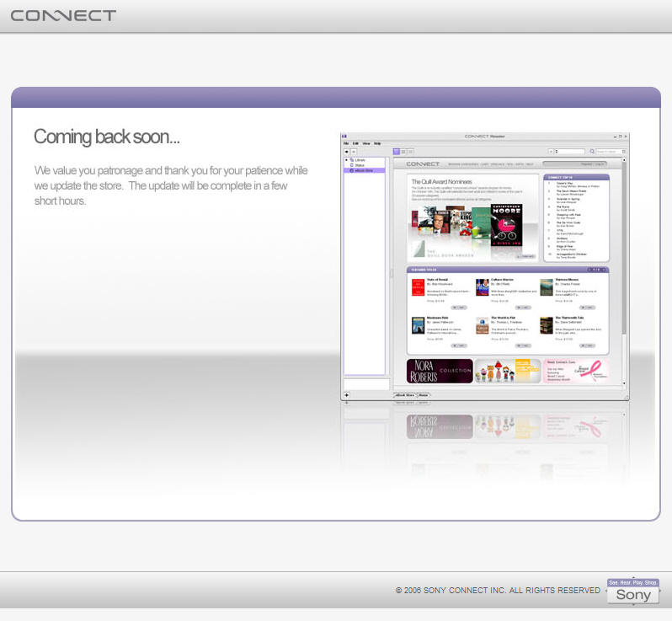Image resolution: width=672 pixels, height=621 pixels.
Task: Open the State of Denial red book cover
Action: [418, 287]
